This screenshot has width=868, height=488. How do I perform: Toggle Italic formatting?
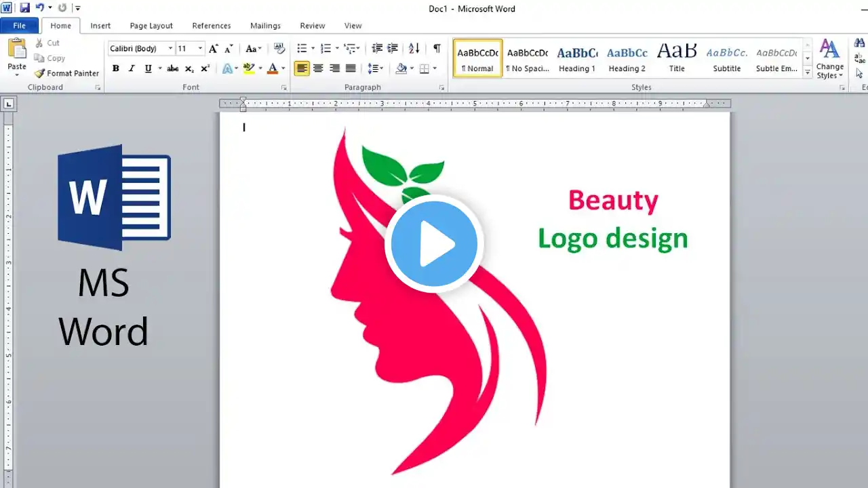pos(132,68)
